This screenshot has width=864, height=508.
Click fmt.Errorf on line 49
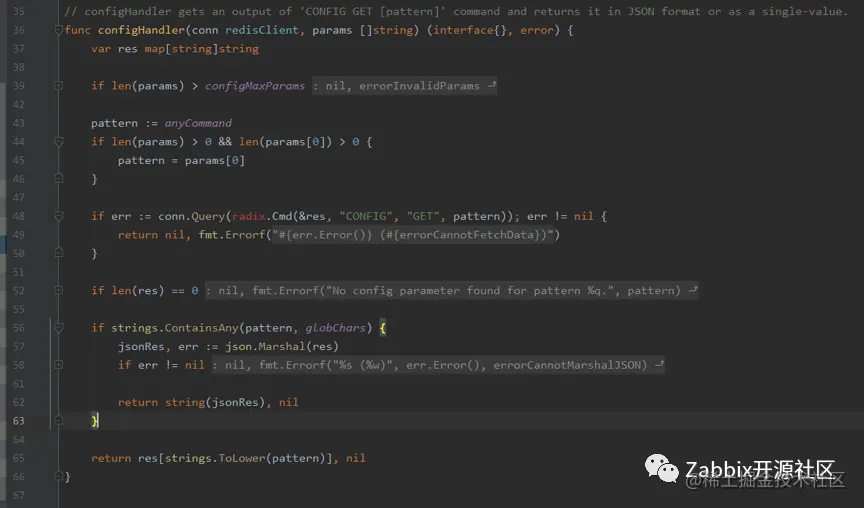click(231, 235)
